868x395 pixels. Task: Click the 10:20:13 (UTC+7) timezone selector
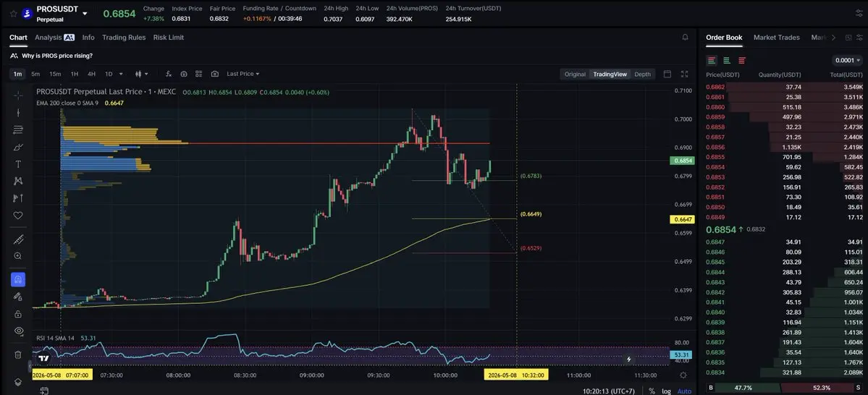[x=608, y=391]
